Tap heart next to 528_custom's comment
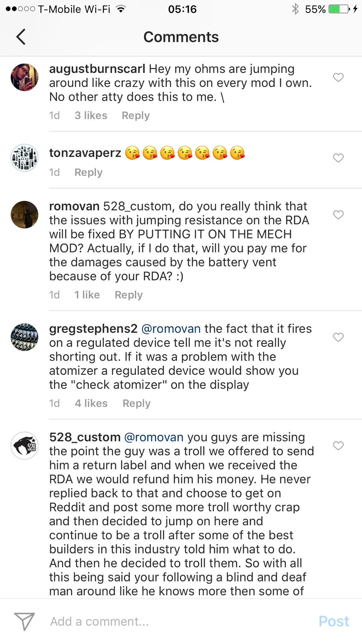The image size is (362, 644). point(338,446)
